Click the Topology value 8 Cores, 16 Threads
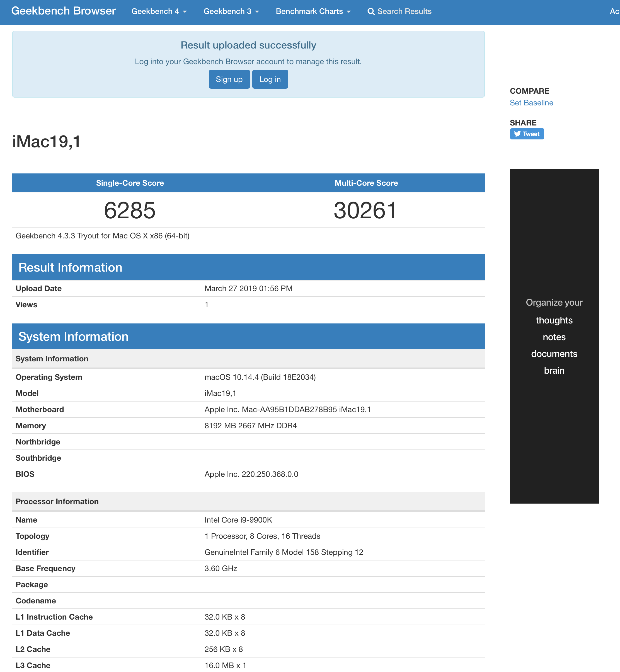This screenshot has height=672, width=620. click(262, 536)
